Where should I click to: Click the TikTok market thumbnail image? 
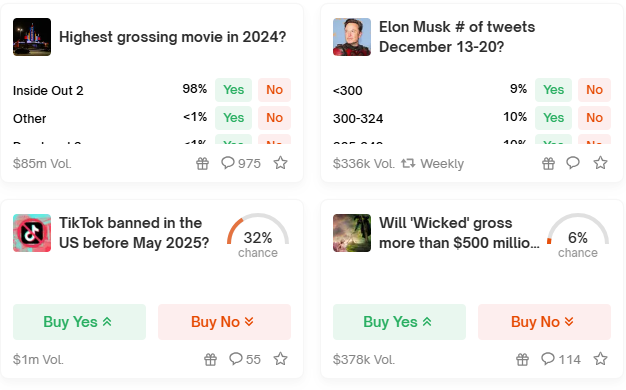point(32,233)
